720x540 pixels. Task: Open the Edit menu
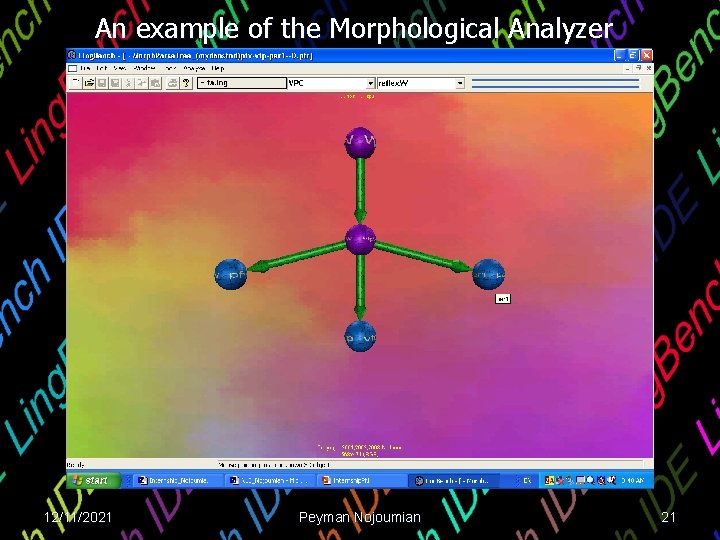click(102, 68)
